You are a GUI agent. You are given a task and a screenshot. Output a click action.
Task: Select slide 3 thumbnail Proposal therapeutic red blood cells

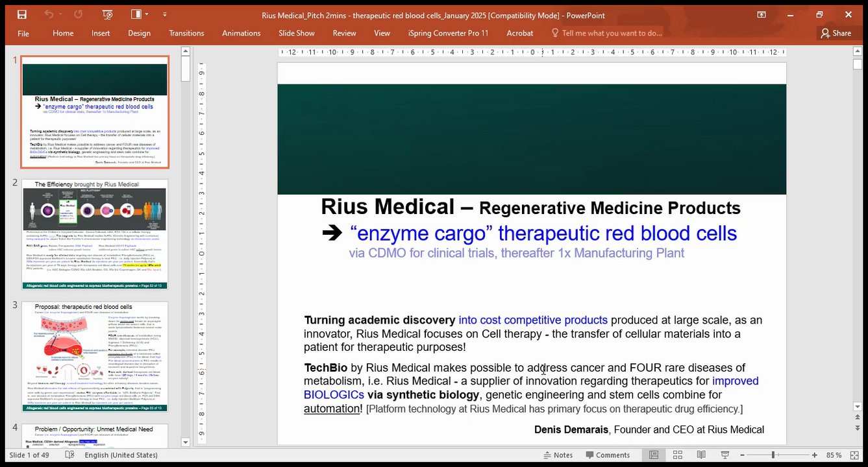click(x=95, y=356)
